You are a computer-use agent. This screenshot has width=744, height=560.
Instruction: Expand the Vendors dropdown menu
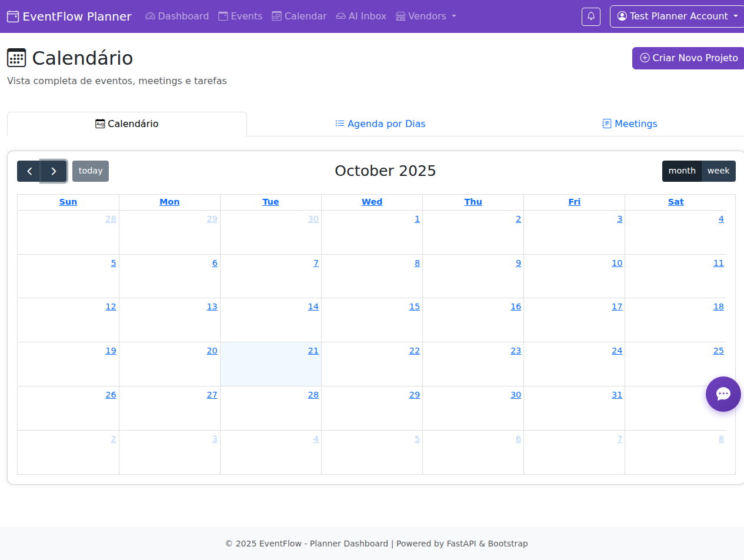coord(426,16)
